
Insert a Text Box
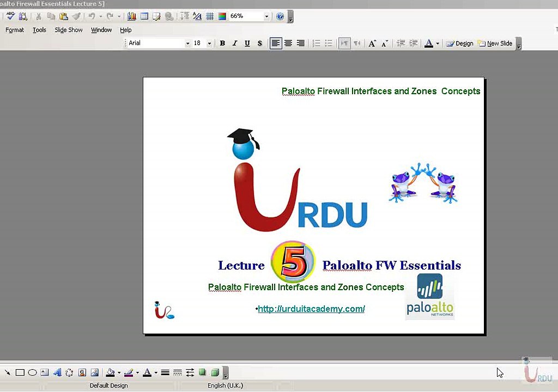click(45, 372)
